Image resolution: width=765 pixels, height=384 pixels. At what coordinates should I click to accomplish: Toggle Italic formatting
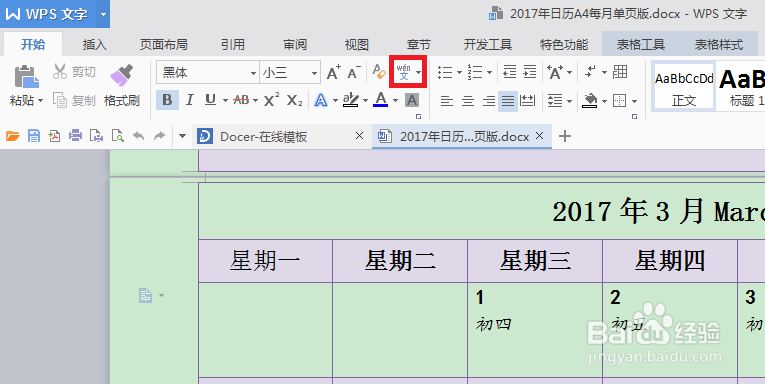coord(189,100)
